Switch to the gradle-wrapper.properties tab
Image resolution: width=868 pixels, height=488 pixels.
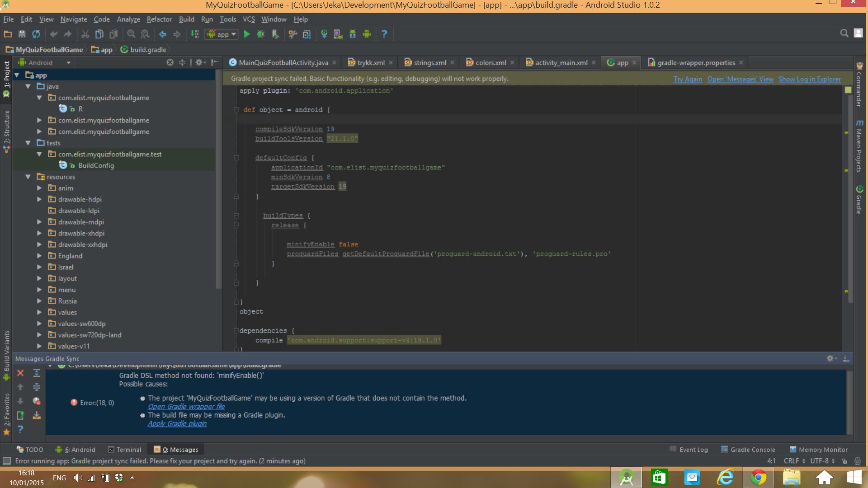pyautogui.click(x=696, y=63)
